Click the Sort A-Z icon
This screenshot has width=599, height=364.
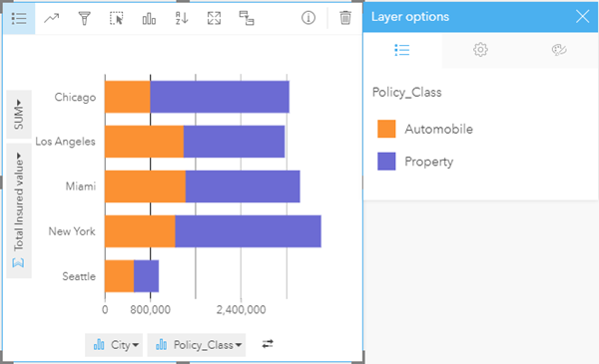point(182,18)
